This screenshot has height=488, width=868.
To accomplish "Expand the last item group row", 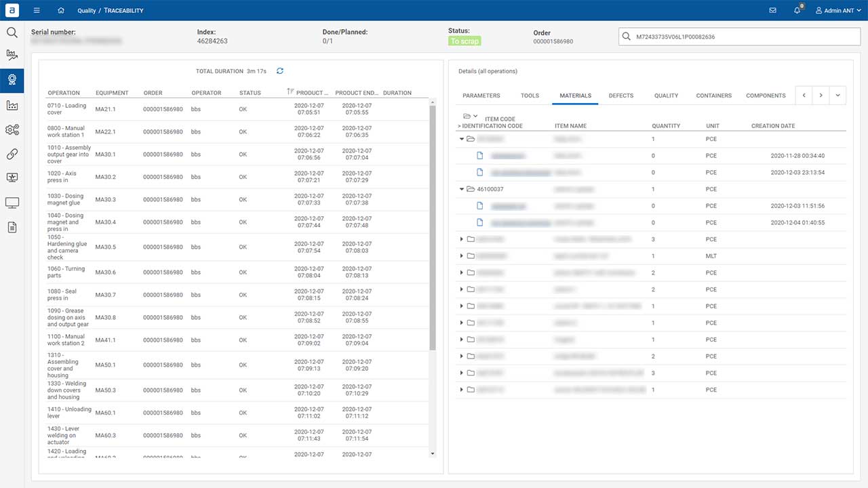I will click(x=462, y=390).
